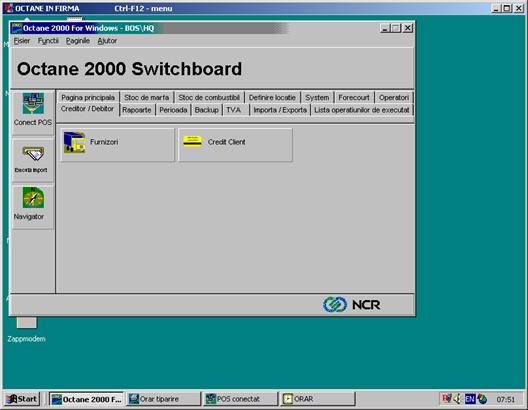The image size is (528, 410).
Task: Click the Octane 2000 Switchboard heading
Action: pos(129,69)
